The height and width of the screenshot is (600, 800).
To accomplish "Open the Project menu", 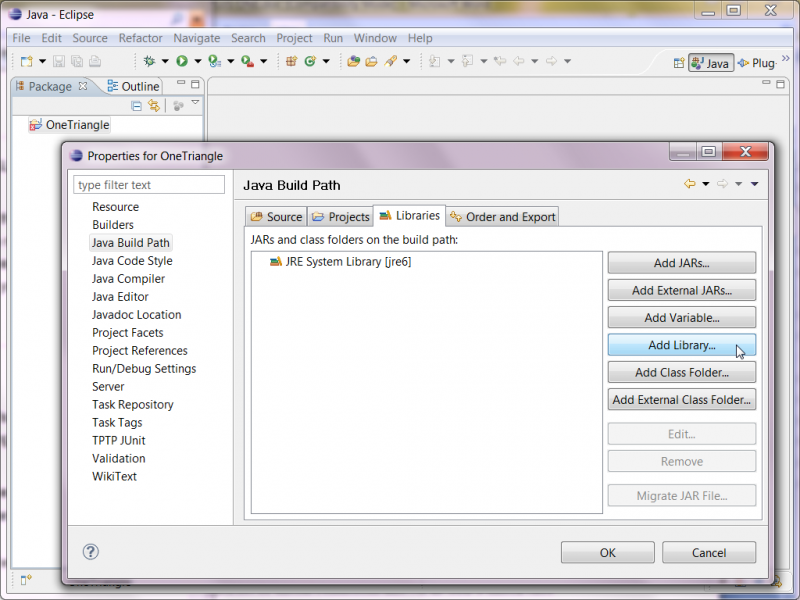I will pos(294,38).
